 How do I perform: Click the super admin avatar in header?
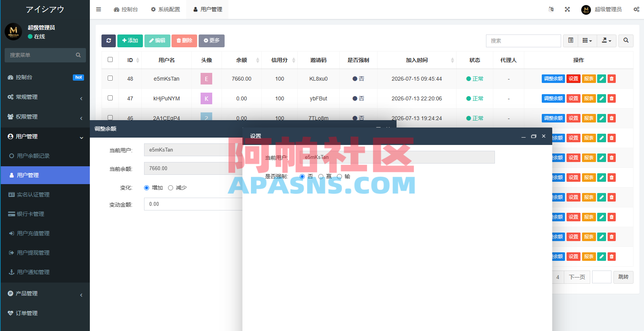(586, 9)
